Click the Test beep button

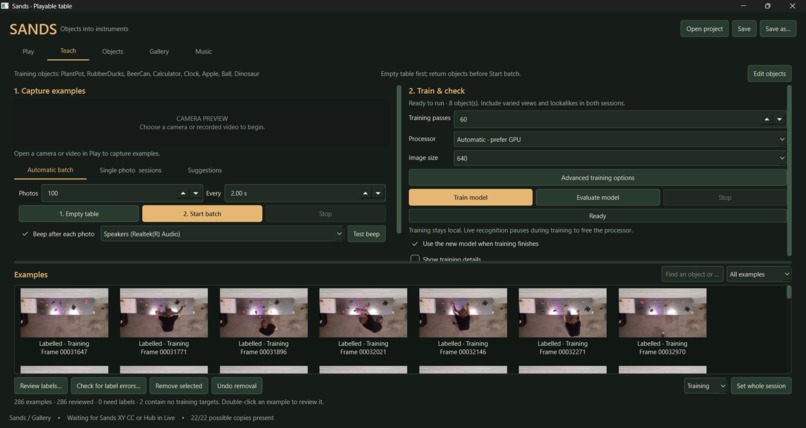coord(366,234)
